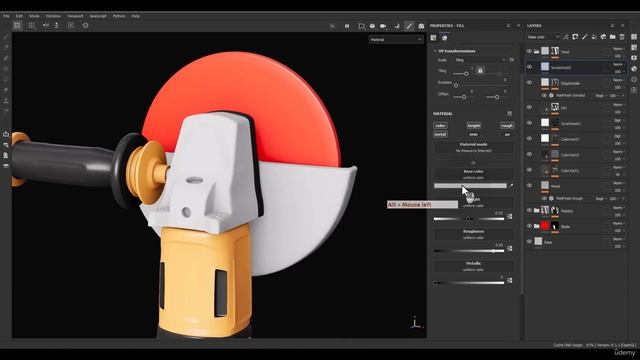Image resolution: width=640 pixels, height=360 pixels.
Task: Expand the Plastics folder
Action: [x=537, y=211]
